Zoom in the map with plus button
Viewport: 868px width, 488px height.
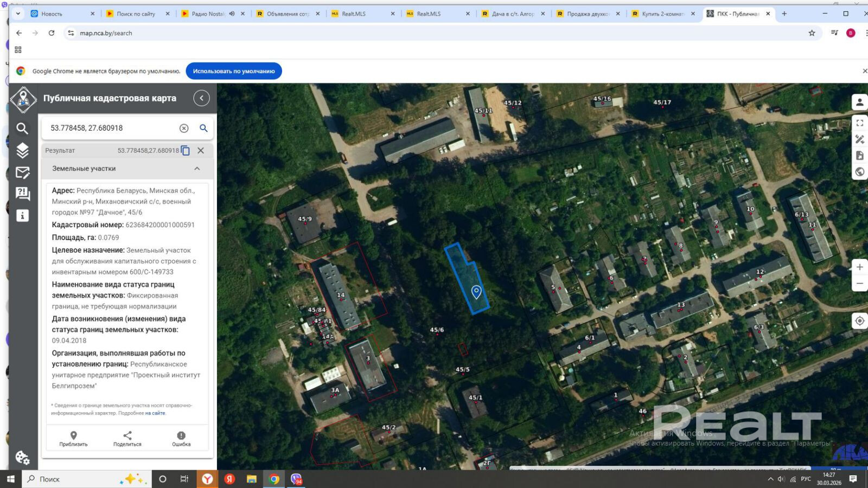point(859,267)
